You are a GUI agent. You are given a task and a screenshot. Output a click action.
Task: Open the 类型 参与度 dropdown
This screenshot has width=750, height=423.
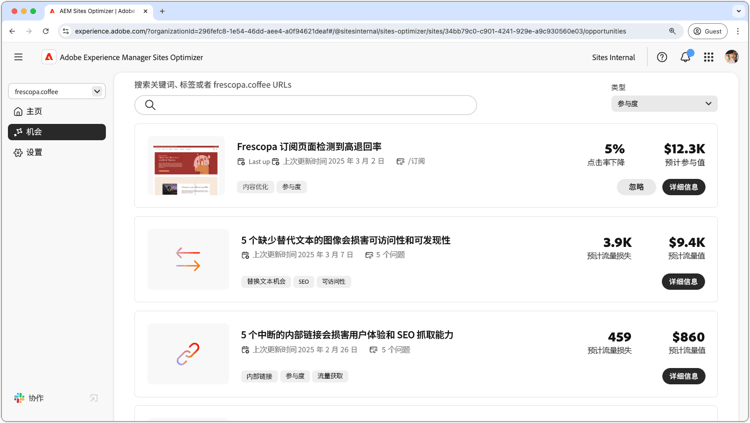[664, 103]
